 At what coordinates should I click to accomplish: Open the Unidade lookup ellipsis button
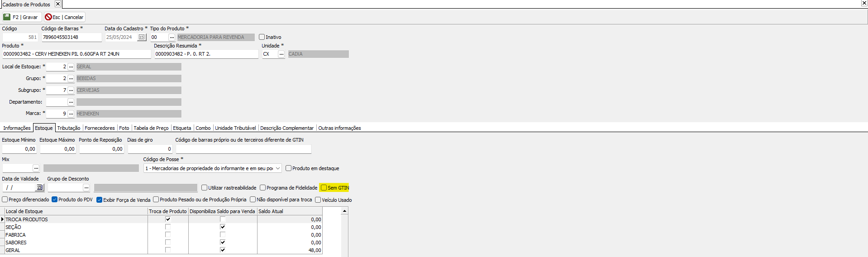point(281,54)
